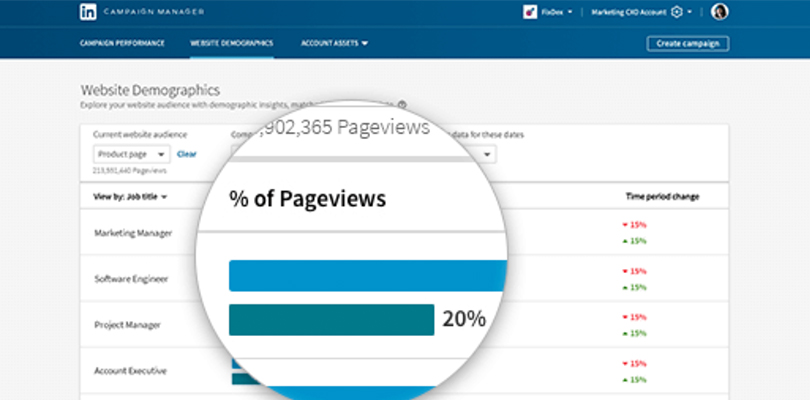Click Project Manager green 15% change
The image size is (810, 400).
(x=634, y=333)
